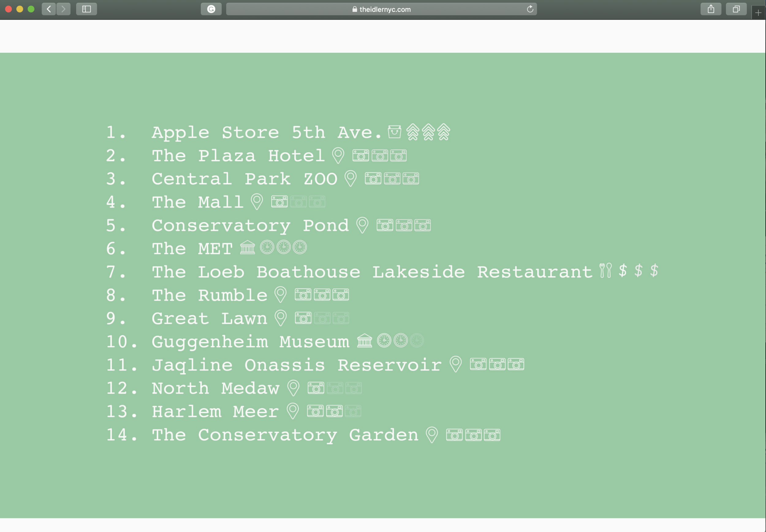Click the middle camera icon beside The Rumble

point(322,295)
